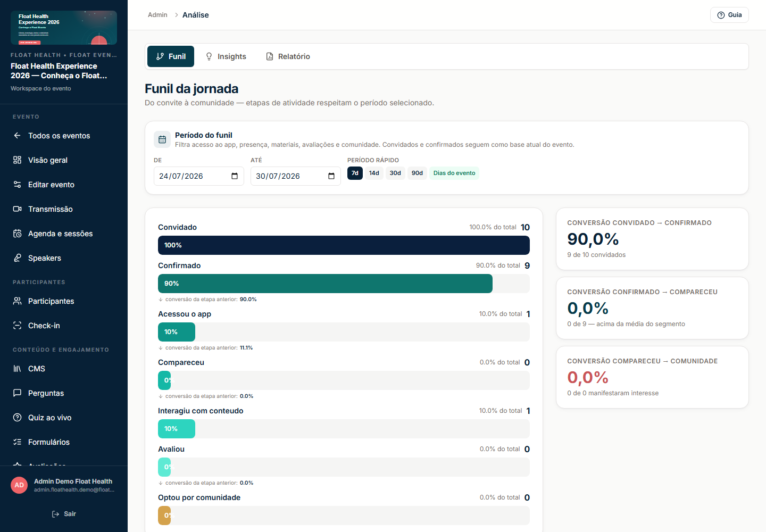Open Editar evento menu item
Viewport: 766px width, 532px height.
point(64,185)
